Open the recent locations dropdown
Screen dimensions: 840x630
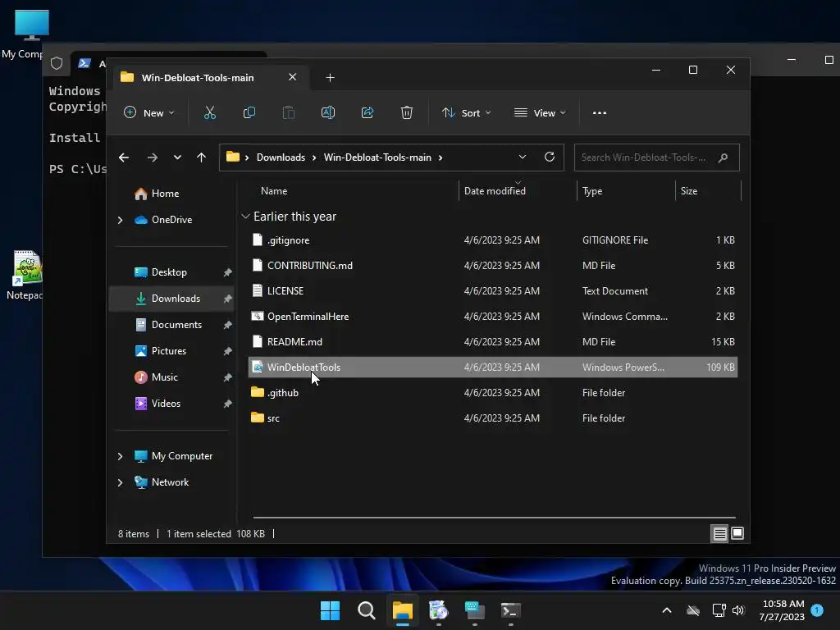pos(177,157)
